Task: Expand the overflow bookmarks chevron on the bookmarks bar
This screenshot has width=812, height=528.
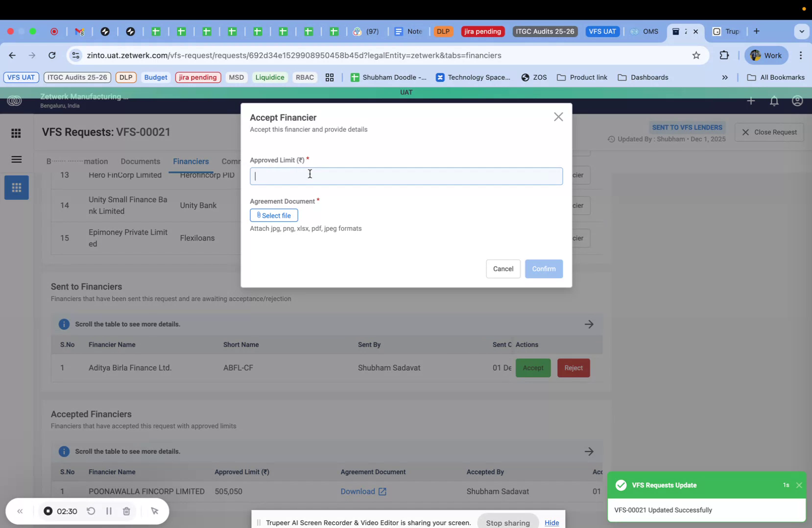Action: [x=725, y=77]
